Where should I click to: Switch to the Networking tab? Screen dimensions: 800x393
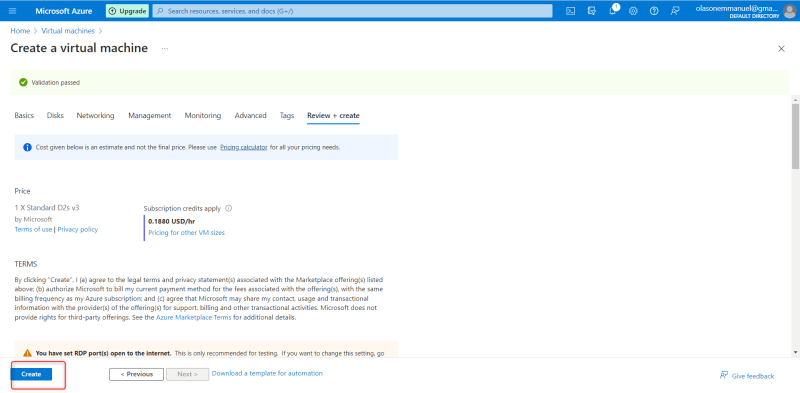point(95,116)
